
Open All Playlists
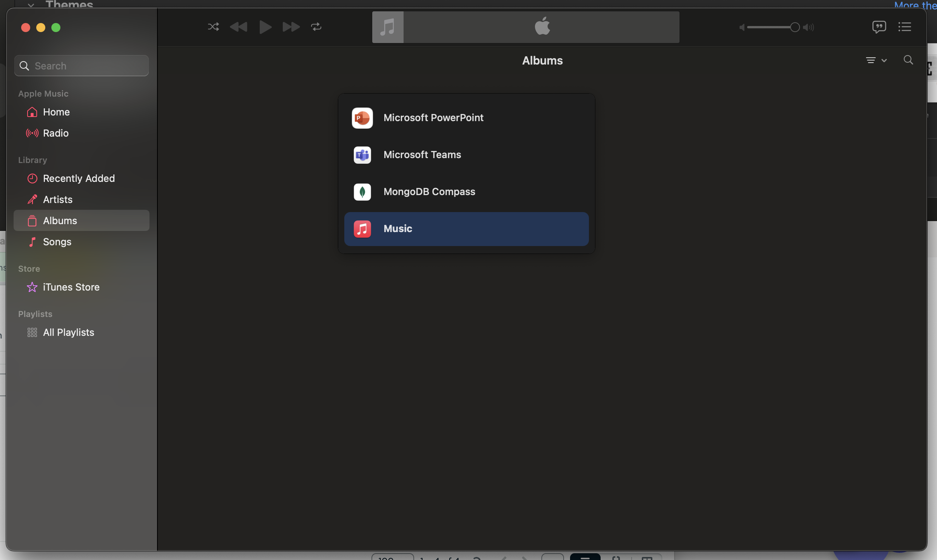pyautogui.click(x=68, y=332)
